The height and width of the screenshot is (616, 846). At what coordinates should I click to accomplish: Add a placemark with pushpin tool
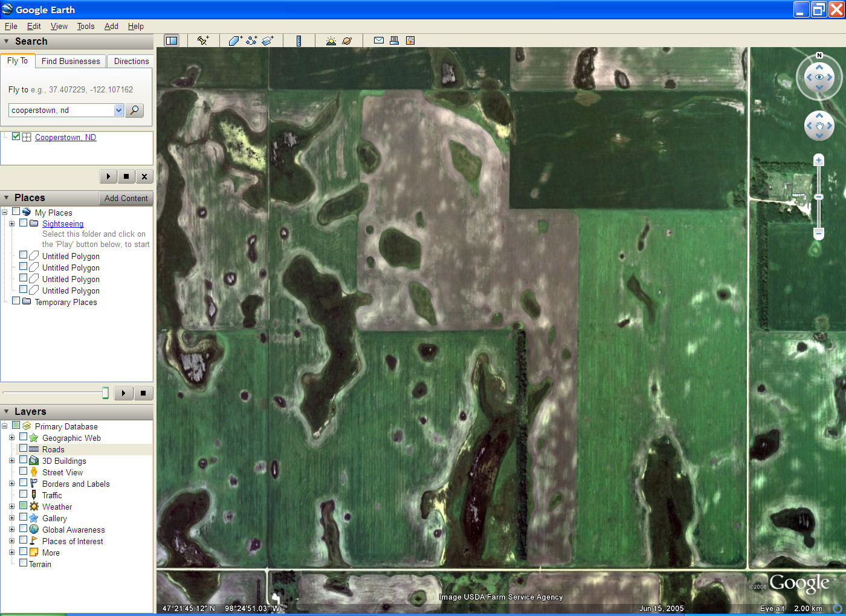[203, 40]
